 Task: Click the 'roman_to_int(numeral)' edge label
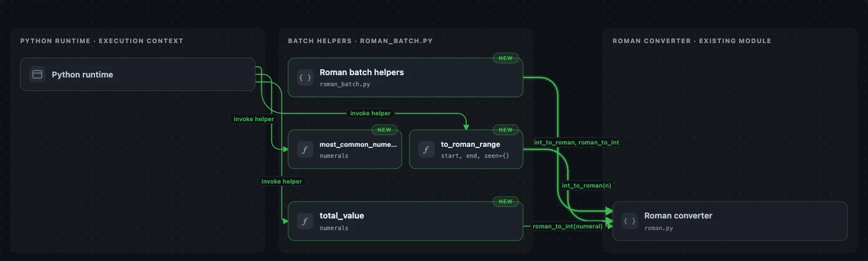568,226
